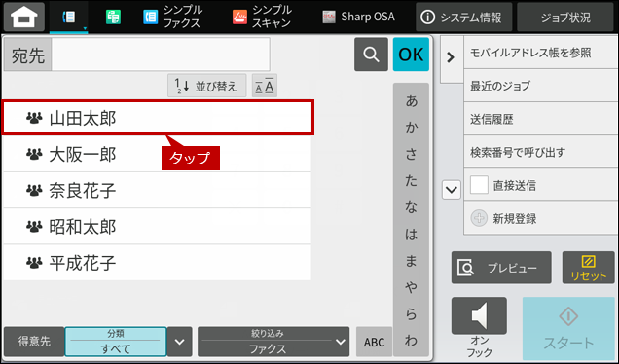Open Sharp OSA
Image resolution: width=619 pixels, height=364 pixels.
point(358,17)
